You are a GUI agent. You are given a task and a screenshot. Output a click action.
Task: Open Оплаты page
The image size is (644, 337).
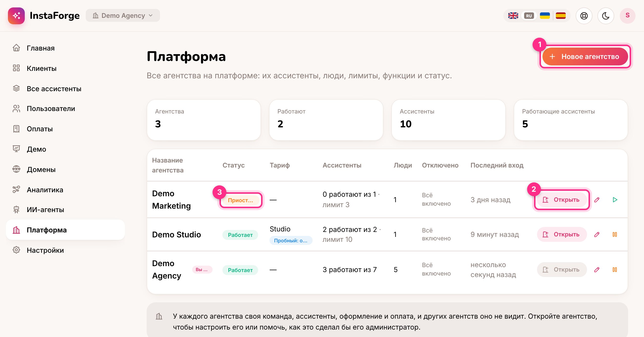coord(65,129)
